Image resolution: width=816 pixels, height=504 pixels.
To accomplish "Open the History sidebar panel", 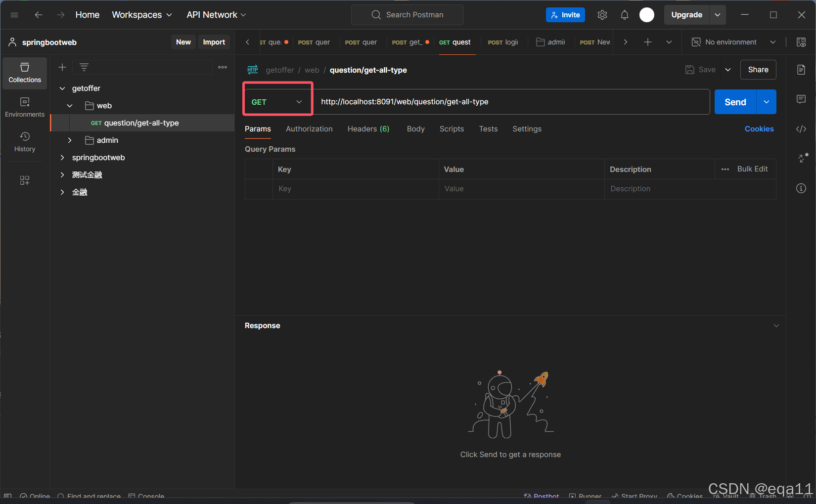I will click(x=25, y=142).
